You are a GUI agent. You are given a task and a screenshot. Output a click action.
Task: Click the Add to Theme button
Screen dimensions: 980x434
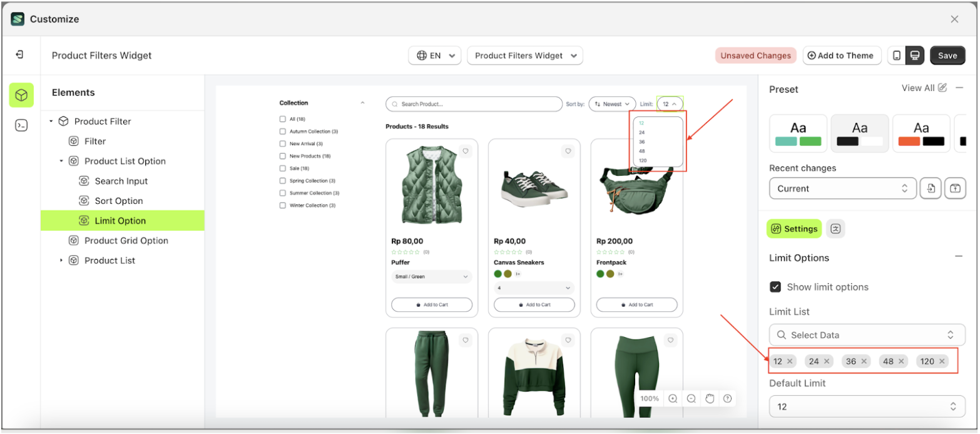[841, 56]
